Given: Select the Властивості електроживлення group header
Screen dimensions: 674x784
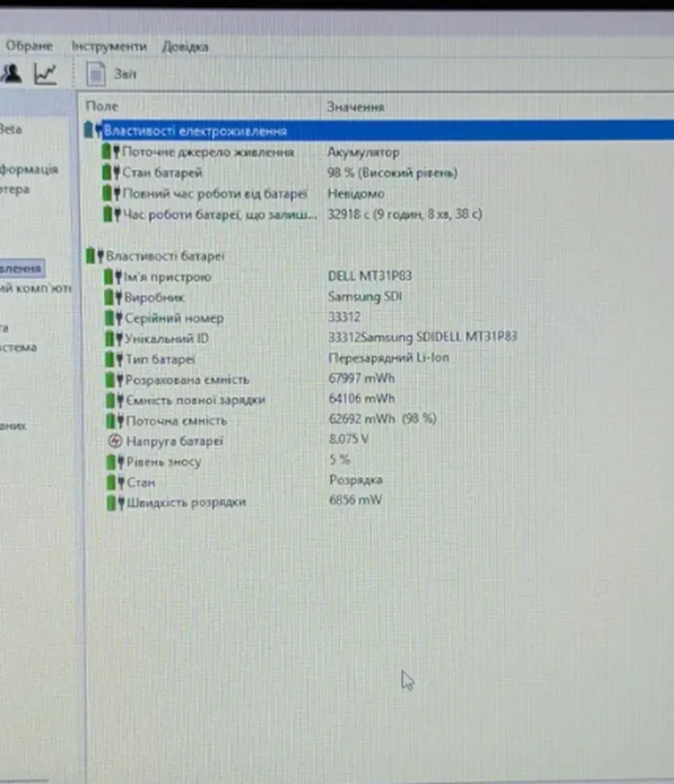Looking at the screenshot, I should pos(195,131).
